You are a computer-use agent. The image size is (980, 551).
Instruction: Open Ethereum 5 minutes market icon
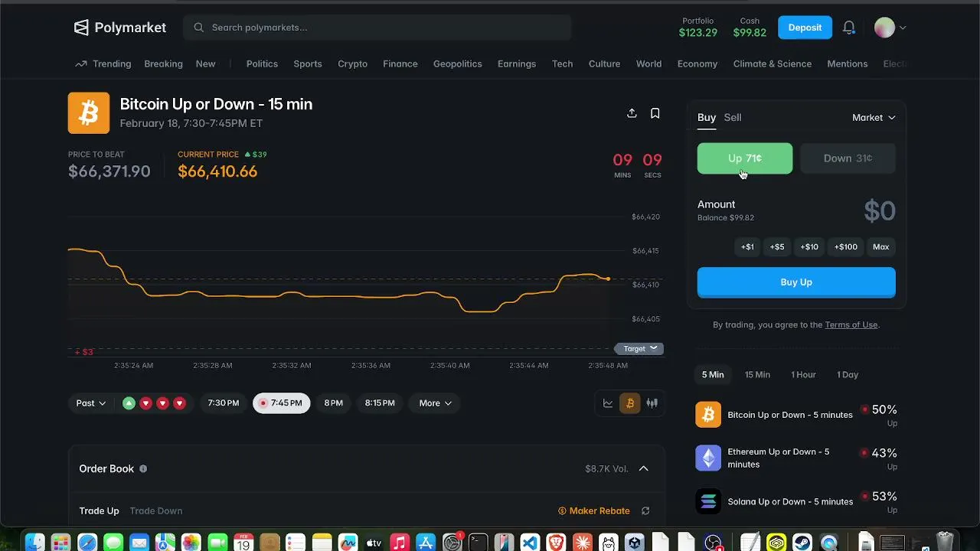708,458
